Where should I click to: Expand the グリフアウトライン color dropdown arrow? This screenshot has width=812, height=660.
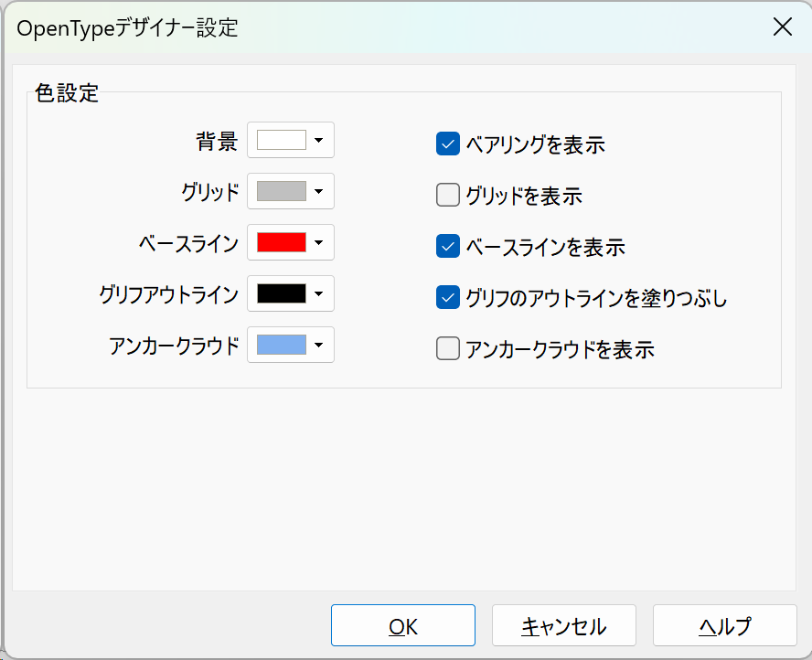(319, 293)
